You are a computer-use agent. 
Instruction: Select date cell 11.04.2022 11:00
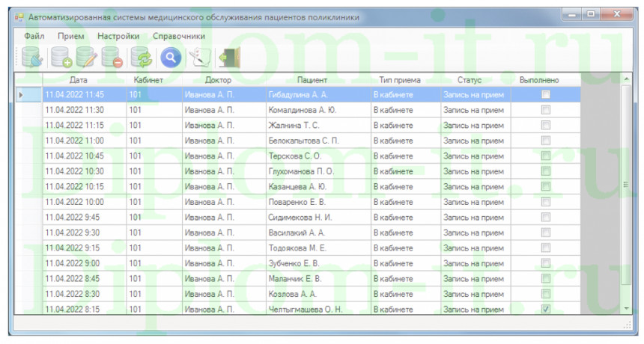(x=84, y=141)
